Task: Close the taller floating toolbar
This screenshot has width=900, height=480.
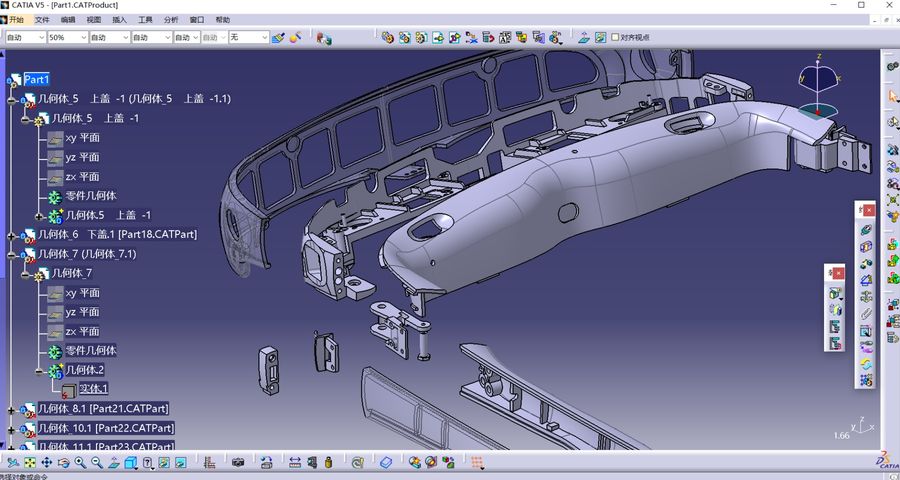Action: coord(870,210)
